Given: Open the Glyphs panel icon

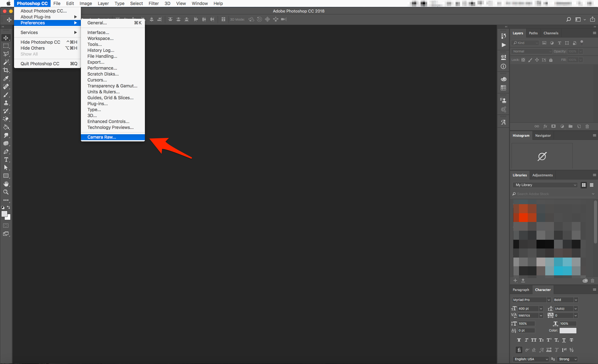Looking at the screenshot, I should click(x=503, y=122).
